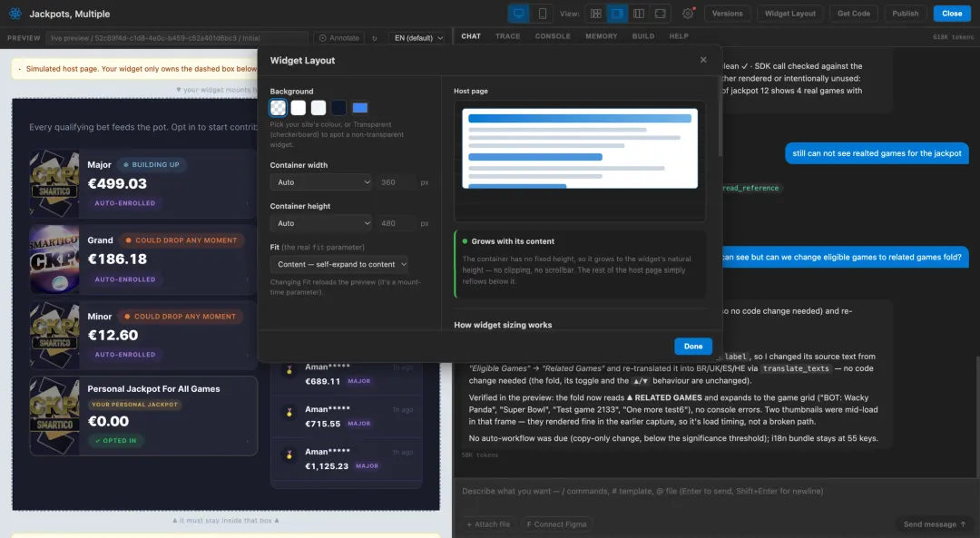The height and width of the screenshot is (538, 980).
Task: Click the 'Grows with its content' status
Action: 513,241
